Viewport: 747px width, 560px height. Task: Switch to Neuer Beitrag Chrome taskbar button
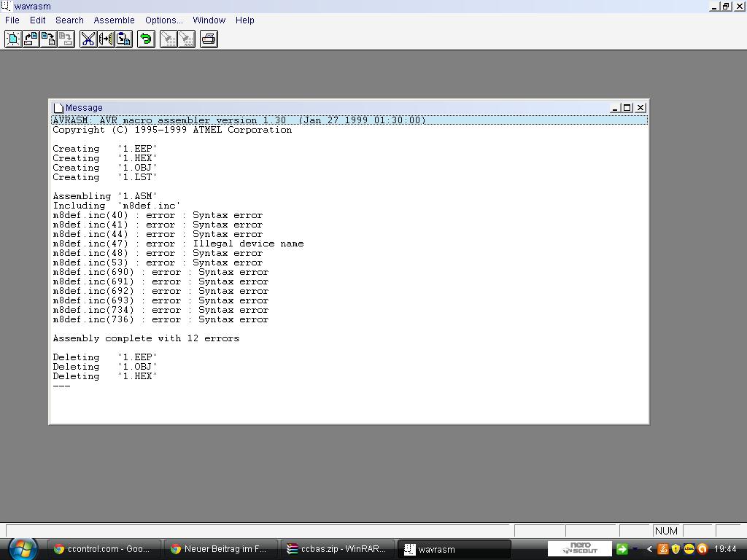[x=220, y=549]
